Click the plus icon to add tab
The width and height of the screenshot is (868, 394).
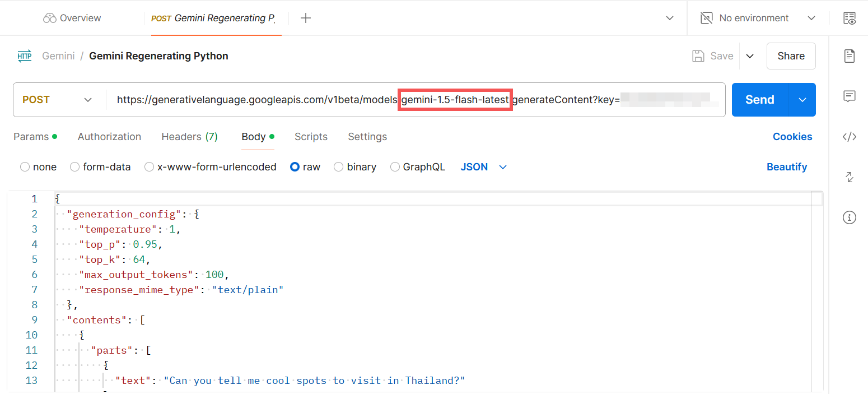[306, 18]
